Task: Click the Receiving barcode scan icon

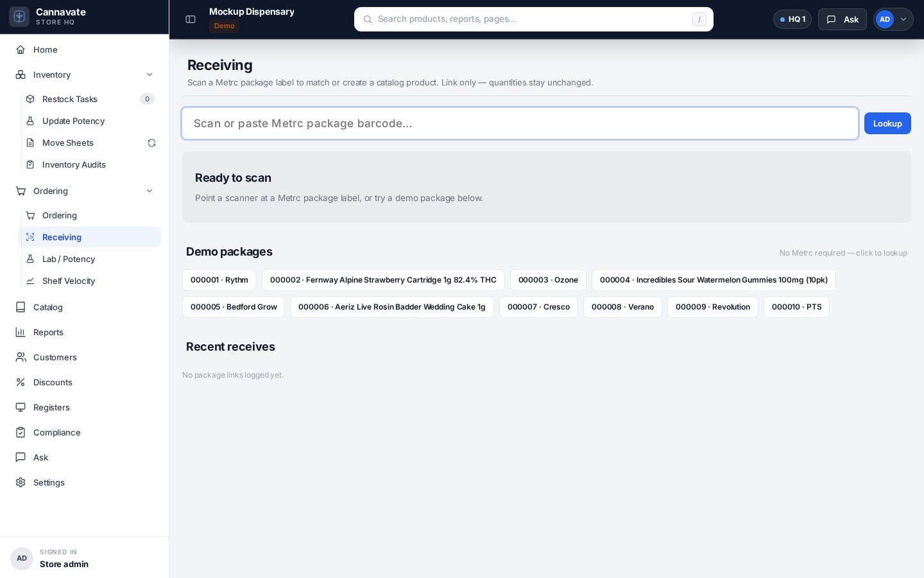Action: [x=30, y=237]
